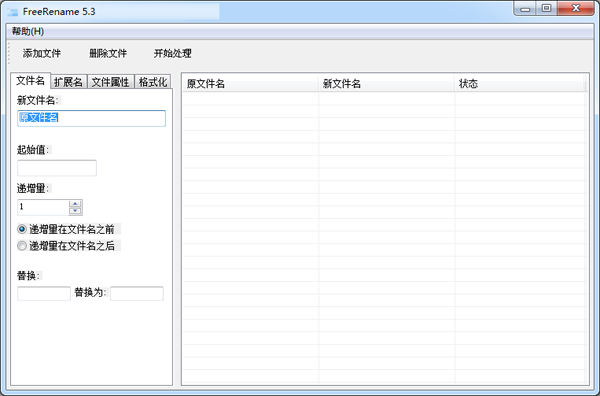Click the 替换为 text field
This screenshot has width=600, height=396.
coord(137,293)
